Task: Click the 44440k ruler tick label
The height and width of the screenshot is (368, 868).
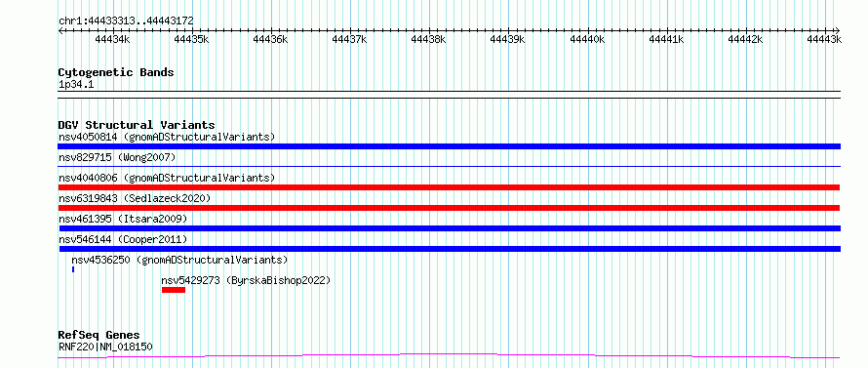Action: click(587, 39)
